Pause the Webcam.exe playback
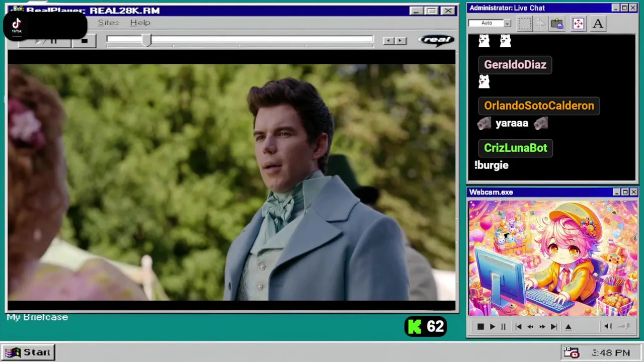 503,327
